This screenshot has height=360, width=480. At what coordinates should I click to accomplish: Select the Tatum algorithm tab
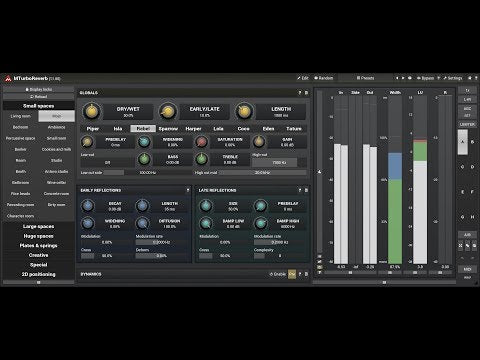pyautogui.click(x=294, y=129)
